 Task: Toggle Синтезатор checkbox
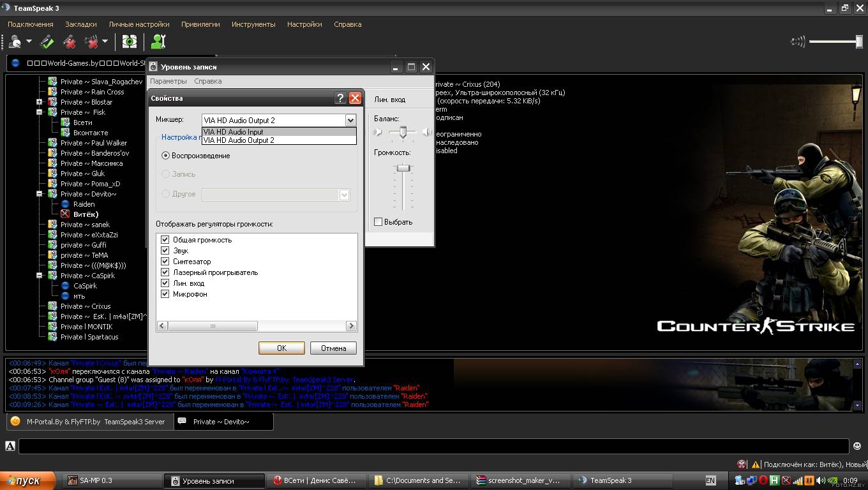165,262
